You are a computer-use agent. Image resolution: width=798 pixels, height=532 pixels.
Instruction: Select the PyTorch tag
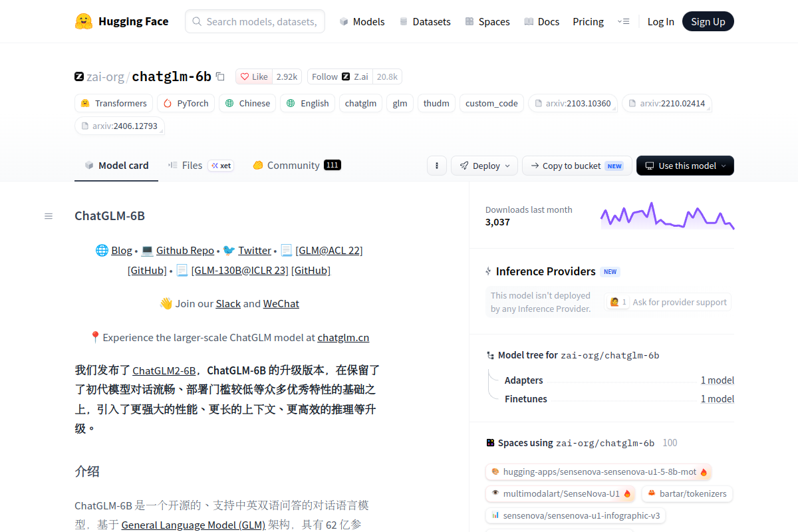[186, 103]
